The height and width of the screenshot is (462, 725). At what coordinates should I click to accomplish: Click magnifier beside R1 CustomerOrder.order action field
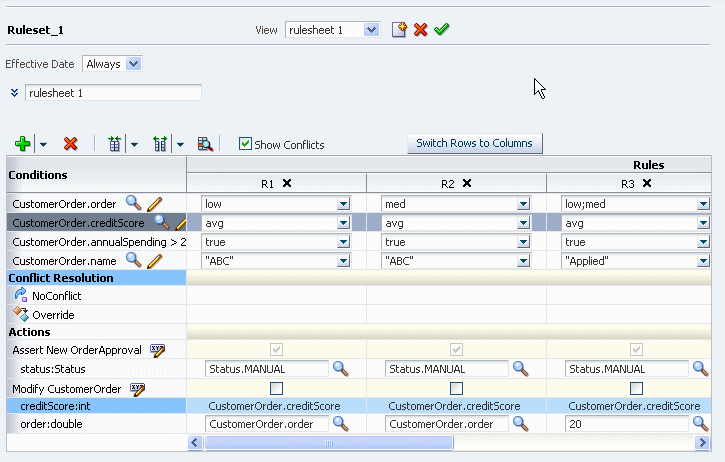(341, 423)
